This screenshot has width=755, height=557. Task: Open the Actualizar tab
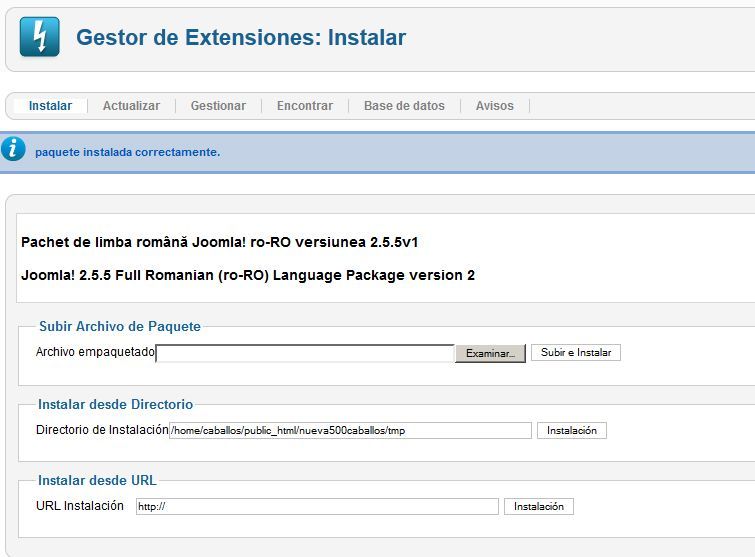click(x=131, y=105)
